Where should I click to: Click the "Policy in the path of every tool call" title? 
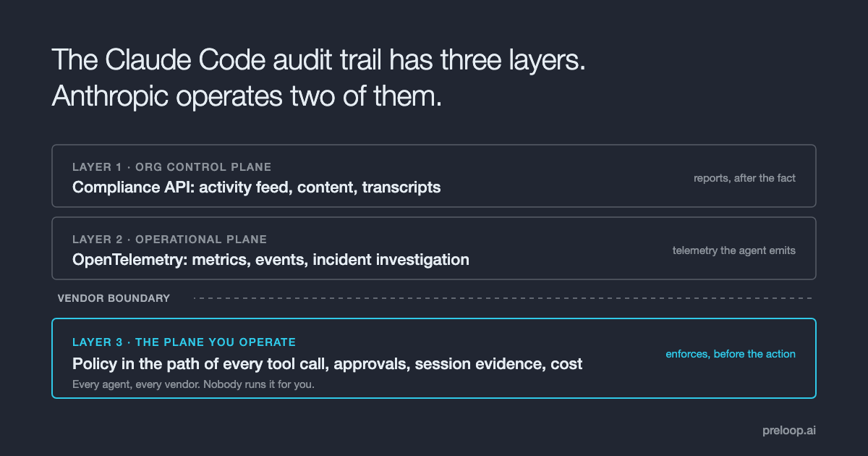(327, 364)
